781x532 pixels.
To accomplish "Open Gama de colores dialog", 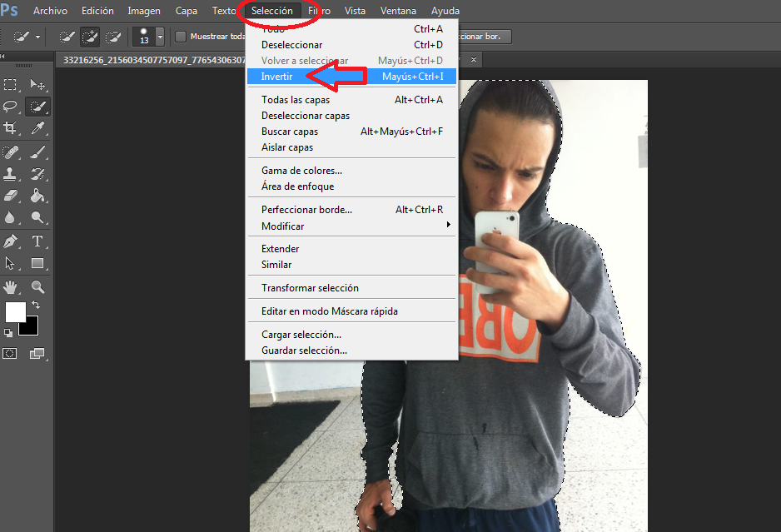I will pyautogui.click(x=351, y=171).
